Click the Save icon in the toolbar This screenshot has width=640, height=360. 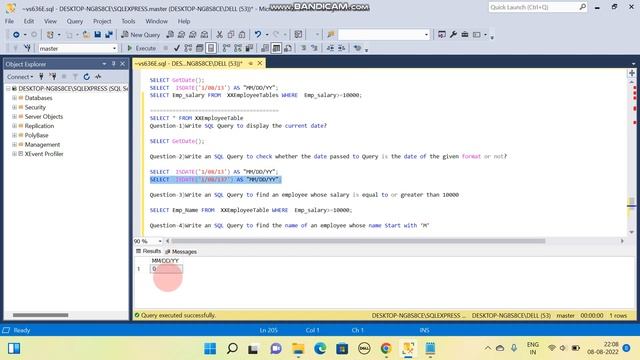point(98,35)
